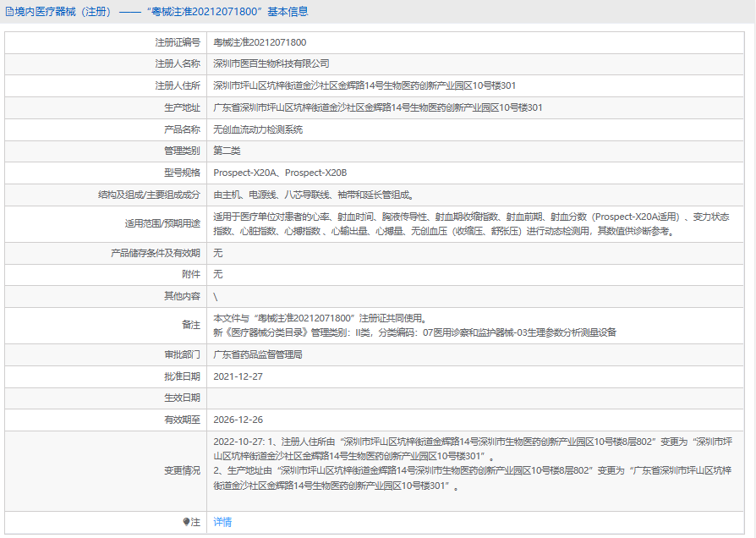Select the 生产地址 label
Viewport: 756px width, 538px height.
[x=183, y=107]
